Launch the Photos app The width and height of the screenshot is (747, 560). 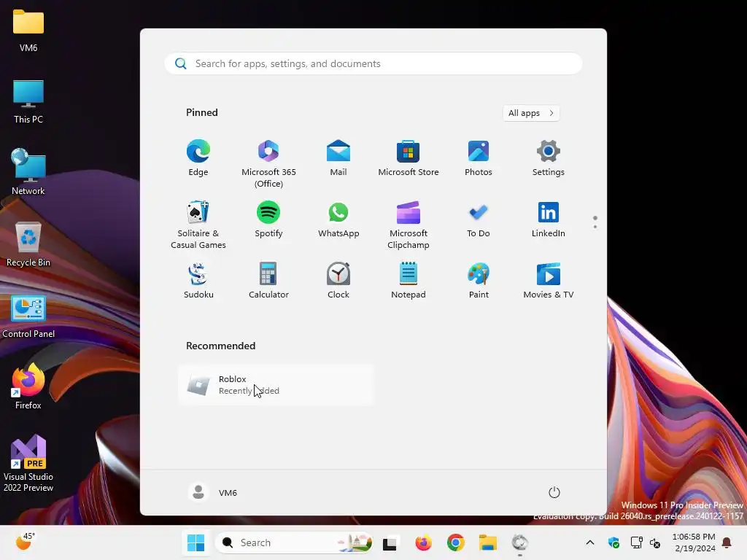click(479, 158)
